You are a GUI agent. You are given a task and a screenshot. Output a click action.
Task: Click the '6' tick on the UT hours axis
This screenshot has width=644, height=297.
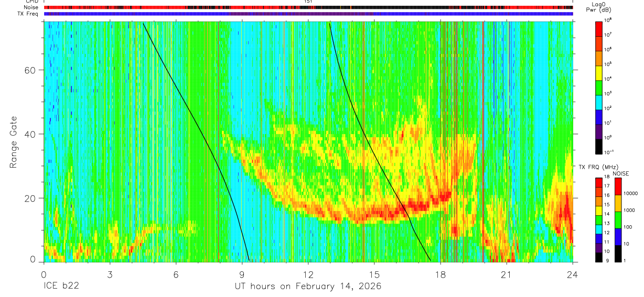tap(176, 274)
